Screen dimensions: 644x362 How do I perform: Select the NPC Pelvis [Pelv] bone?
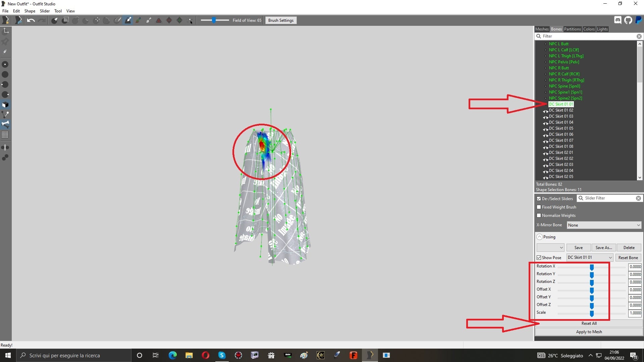(564, 62)
